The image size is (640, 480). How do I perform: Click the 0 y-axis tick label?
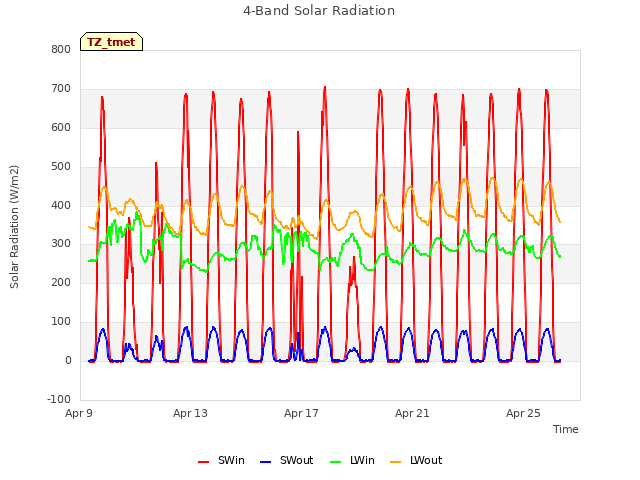[x=68, y=361]
